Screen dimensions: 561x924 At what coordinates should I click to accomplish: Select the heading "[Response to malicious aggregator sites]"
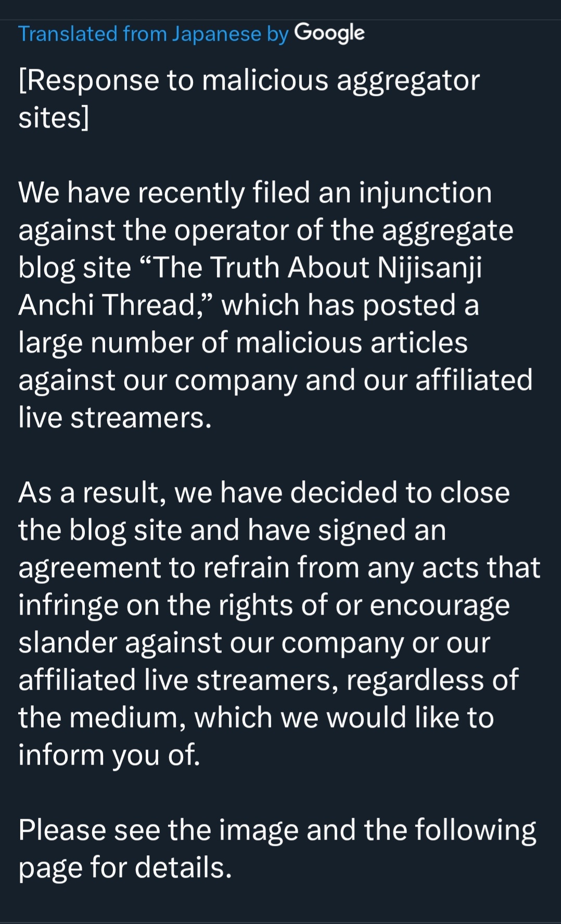click(249, 99)
